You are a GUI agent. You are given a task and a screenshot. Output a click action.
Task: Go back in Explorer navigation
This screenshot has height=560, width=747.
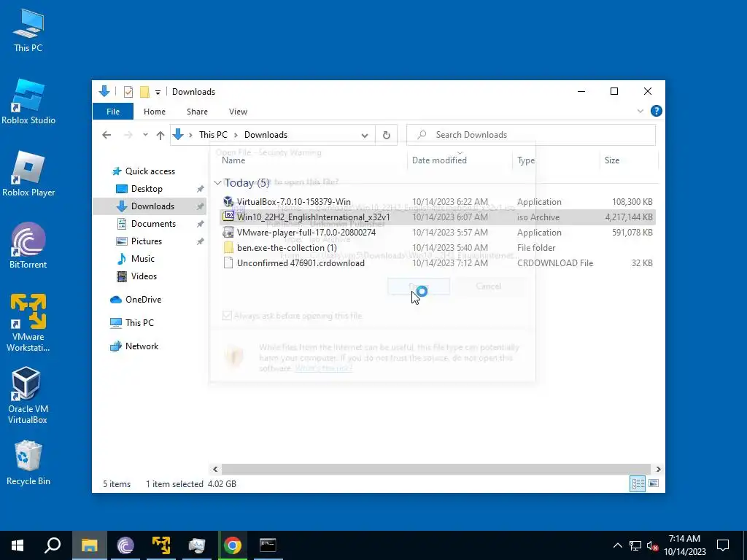tap(107, 135)
